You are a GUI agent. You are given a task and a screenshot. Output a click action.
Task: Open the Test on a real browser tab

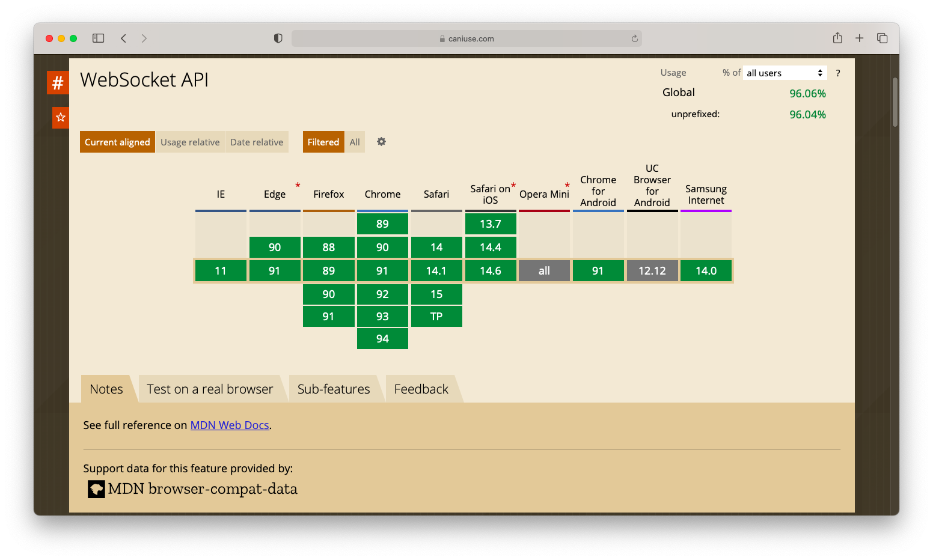click(x=210, y=389)
